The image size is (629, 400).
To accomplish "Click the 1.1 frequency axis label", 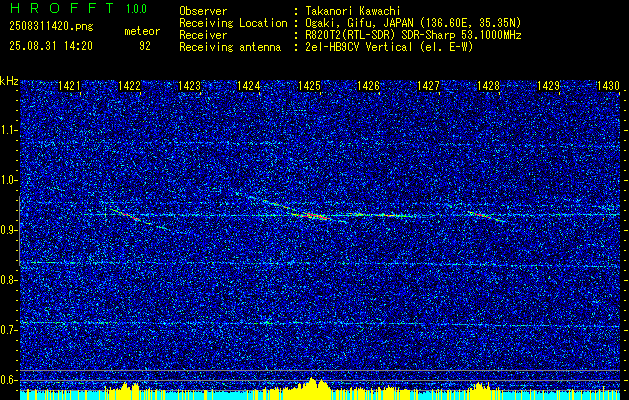I will [9, 130].
